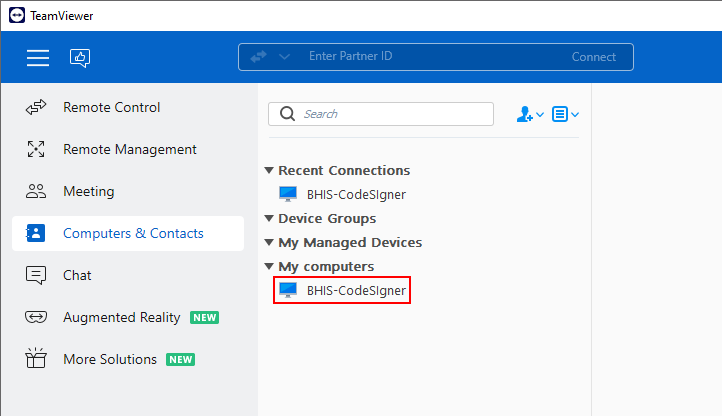Switch to Remote Control tab
Screen dimensions: 722x416
click(111, 107)
